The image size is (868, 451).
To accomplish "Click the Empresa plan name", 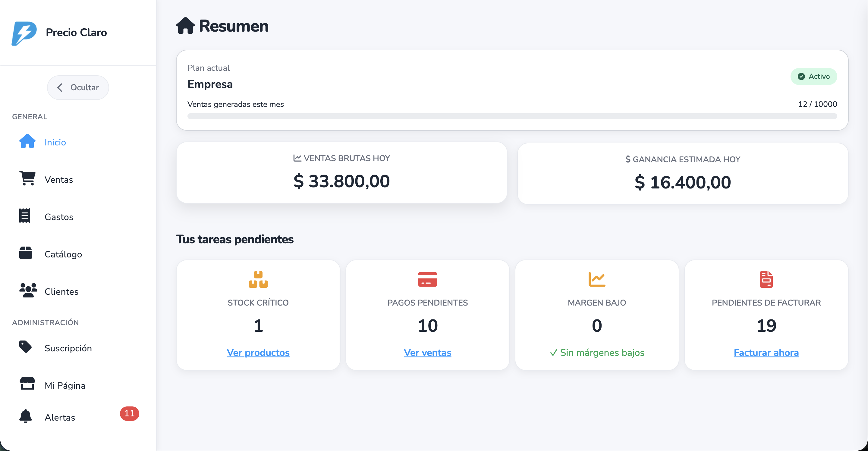I will [x=210, y=84].
